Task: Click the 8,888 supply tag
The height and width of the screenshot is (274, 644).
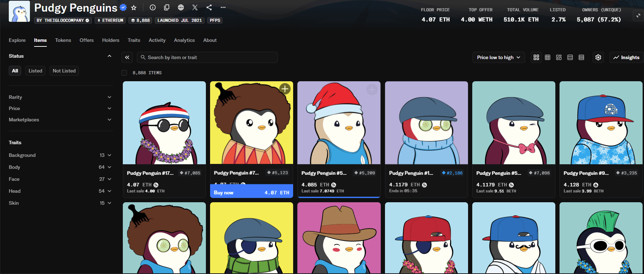Action: [140, 20]
